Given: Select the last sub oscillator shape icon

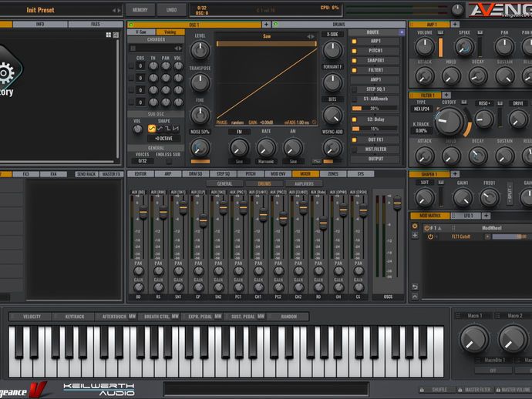Looking at the screenshot, I should tap(176, 129).
